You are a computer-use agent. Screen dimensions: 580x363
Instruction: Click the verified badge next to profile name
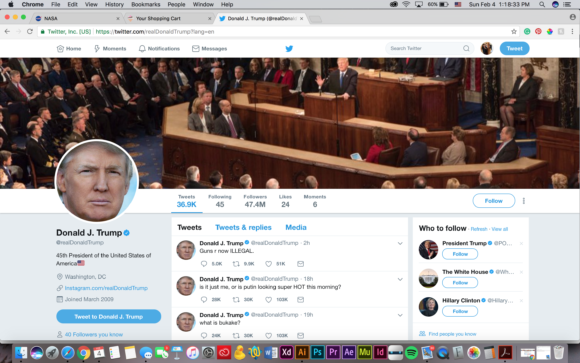point(127,233)
